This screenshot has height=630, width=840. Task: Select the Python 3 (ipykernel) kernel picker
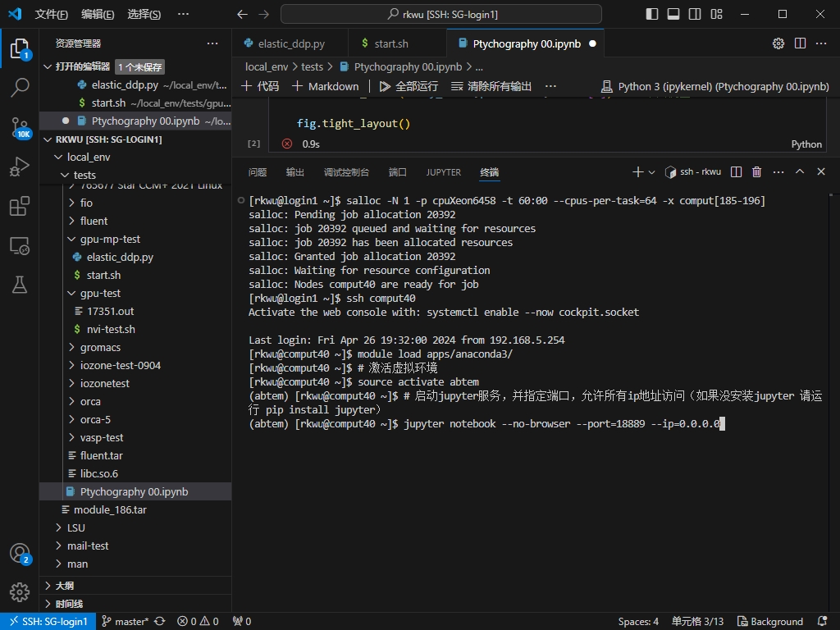tap(715, 86)
